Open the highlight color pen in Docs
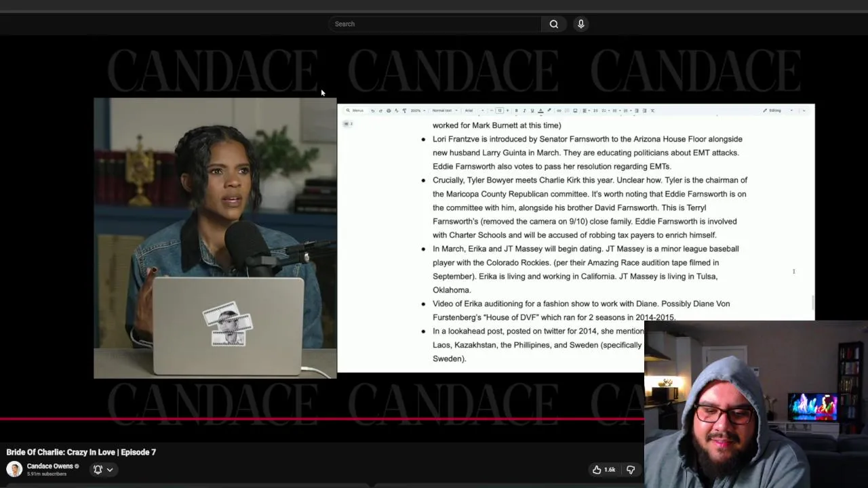This screenshot has width=868, height=488. pyautogui.click(x=549, y=110)
